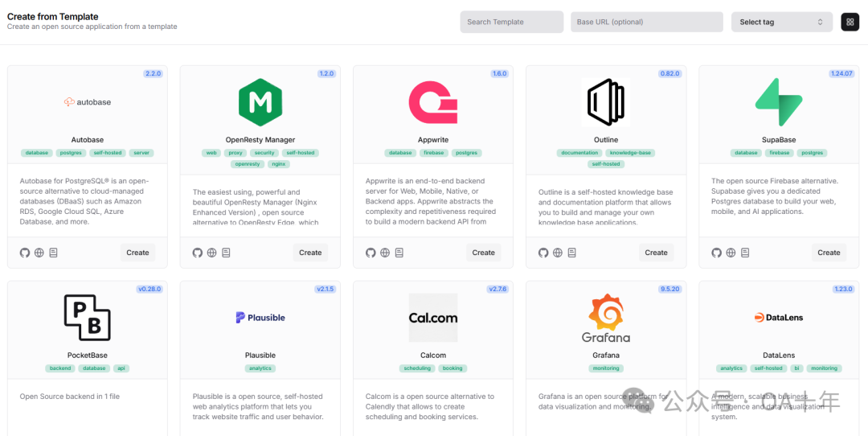
Task: Click the OpenResty Manager 'security' tag
Action: point(264,153)
